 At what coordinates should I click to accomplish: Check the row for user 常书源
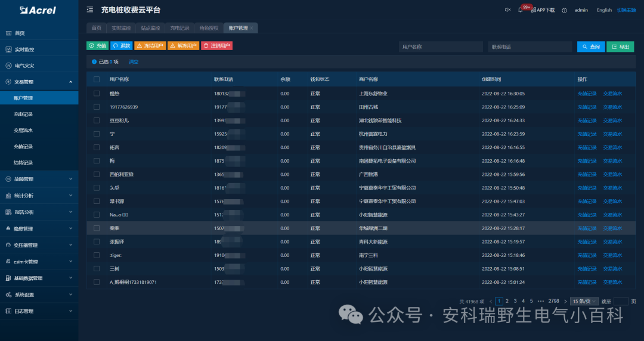(x=97, y=201)
